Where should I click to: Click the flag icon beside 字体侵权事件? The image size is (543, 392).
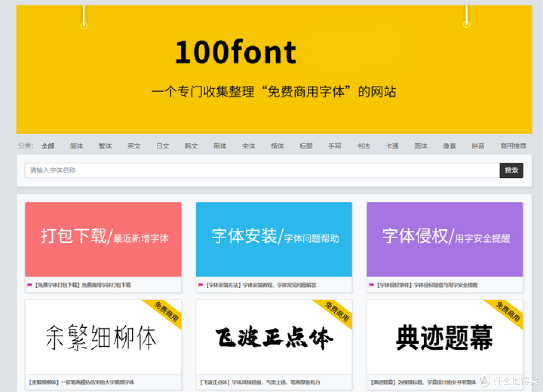pos(371,285)
